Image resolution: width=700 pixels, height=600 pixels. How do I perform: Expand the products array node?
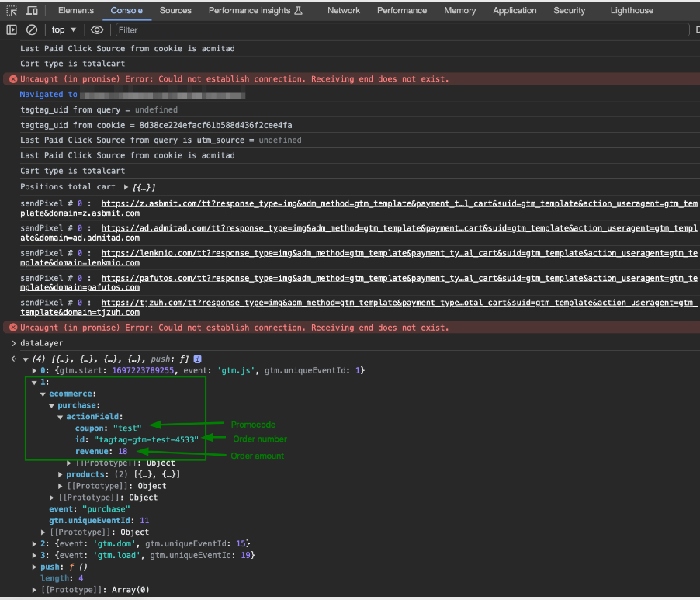[x=61, y=474]
